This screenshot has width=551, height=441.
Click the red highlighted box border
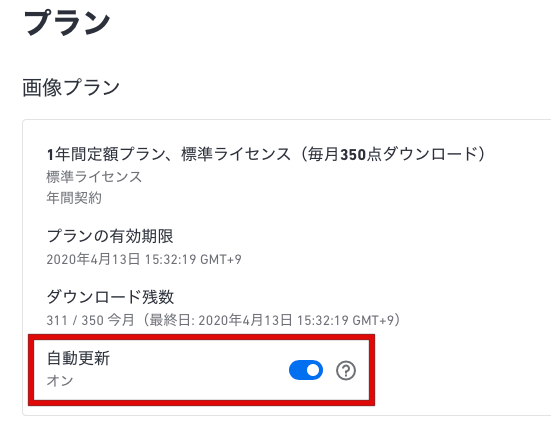tap(201, 337)
